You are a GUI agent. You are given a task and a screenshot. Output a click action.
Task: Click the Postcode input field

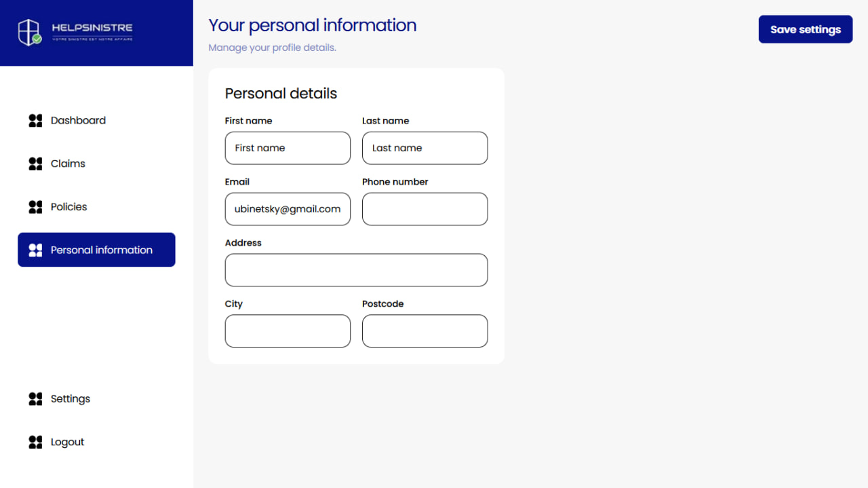(425, 331)
